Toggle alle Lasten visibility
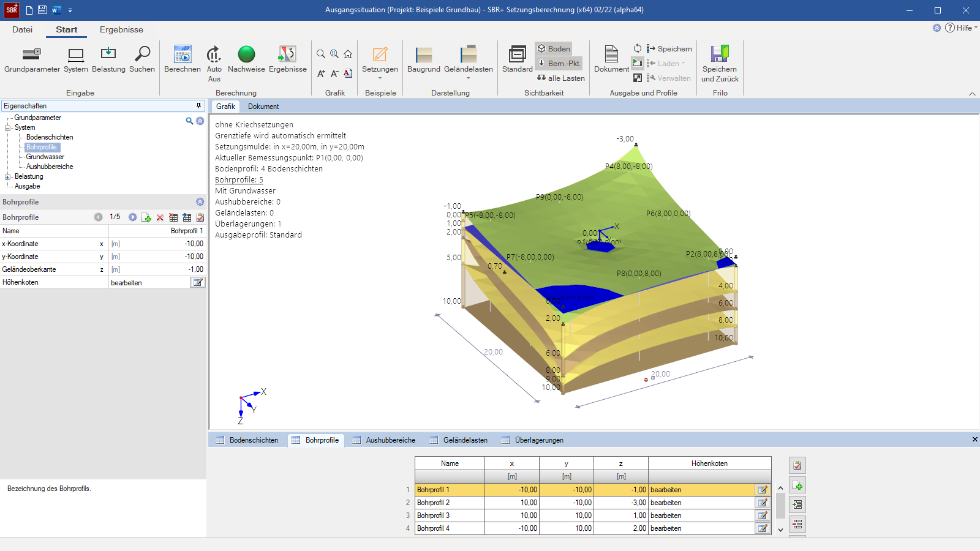Image resolution: width=980 pixels, height=551 pixels. (561, 78)
